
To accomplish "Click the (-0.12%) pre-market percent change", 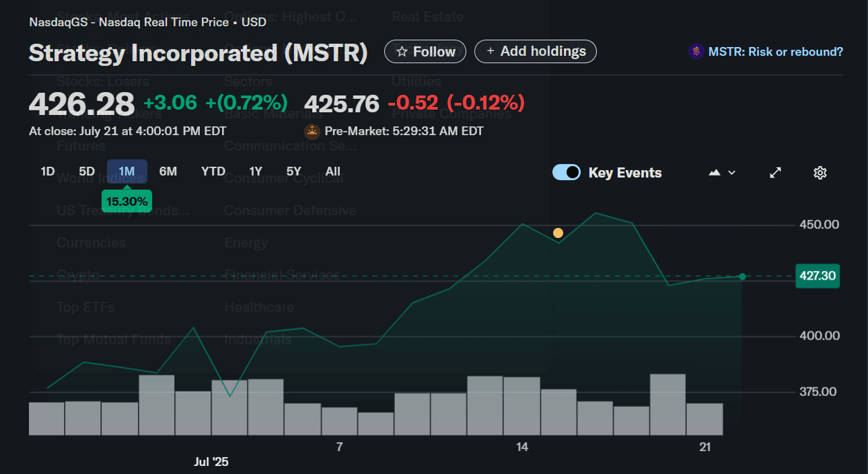I will click(x=486, y=103).
